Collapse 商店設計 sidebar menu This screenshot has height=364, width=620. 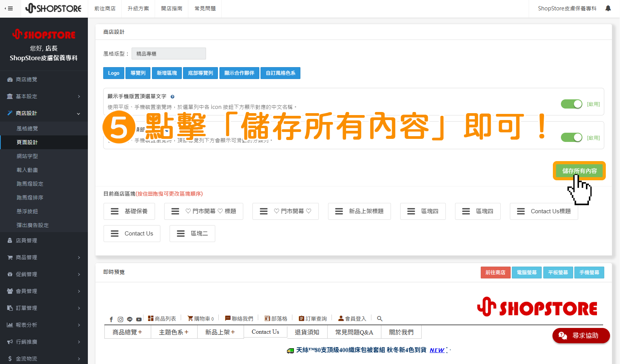[44, 113]
